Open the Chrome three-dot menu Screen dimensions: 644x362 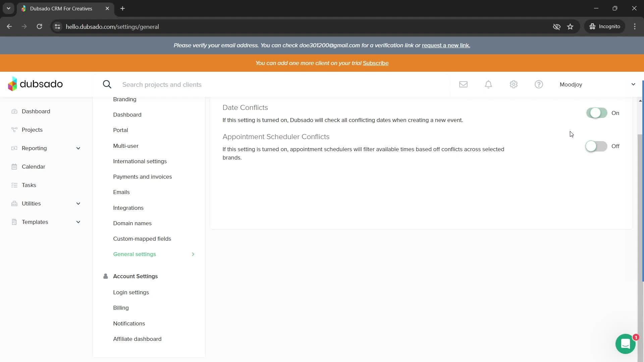635,26
